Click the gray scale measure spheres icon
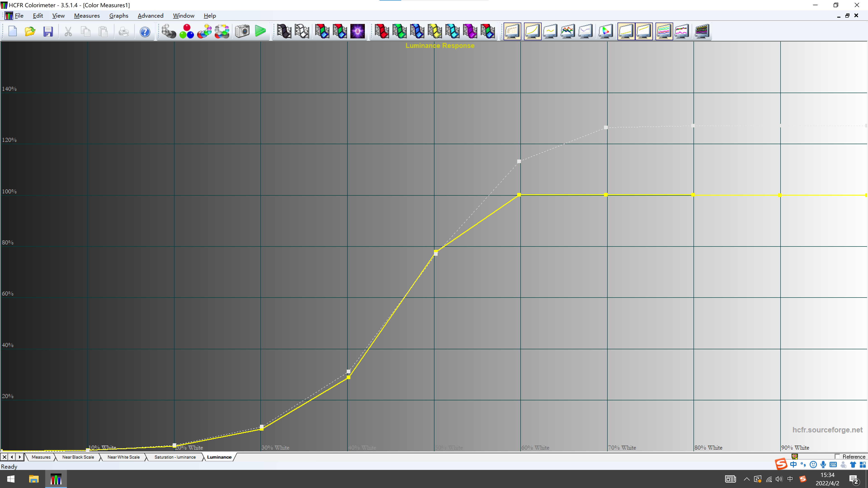Viewport: 868px width, 488px height. coord(168,32)
